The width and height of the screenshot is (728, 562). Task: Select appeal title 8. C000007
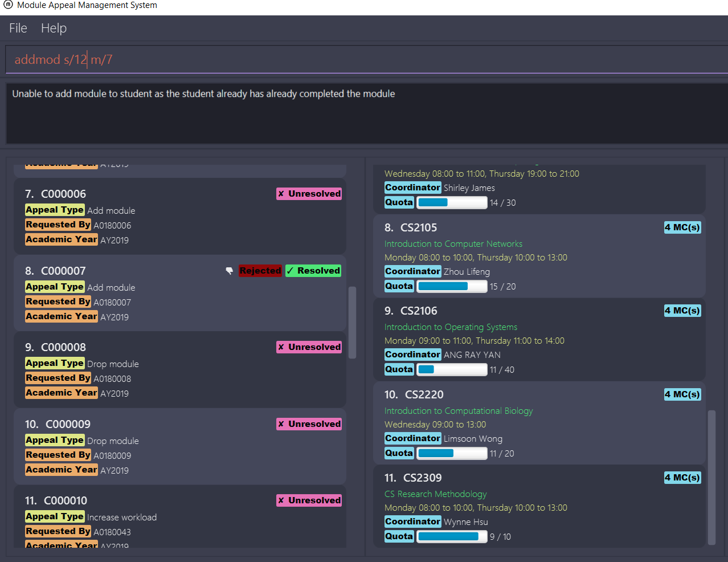(x=55, y=271)
